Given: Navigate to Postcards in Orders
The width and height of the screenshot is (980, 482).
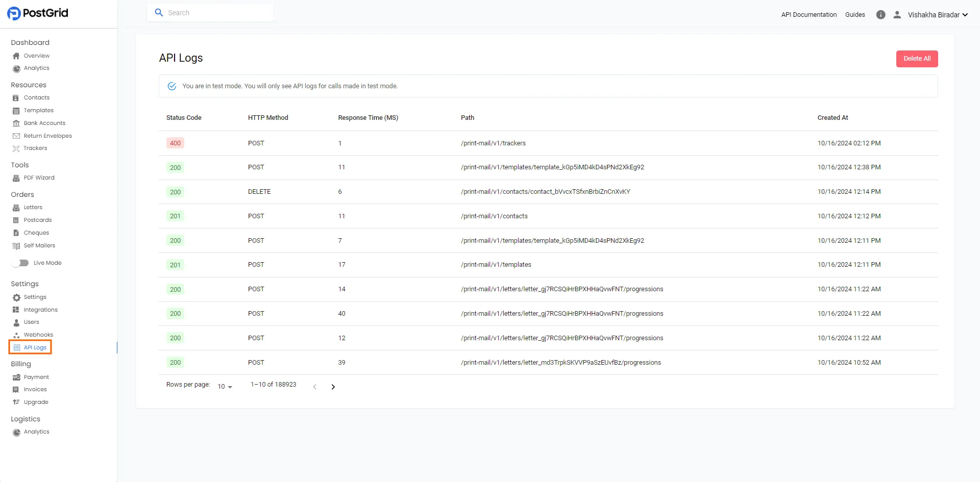Looking at the screenshot, I should point(37,220).
